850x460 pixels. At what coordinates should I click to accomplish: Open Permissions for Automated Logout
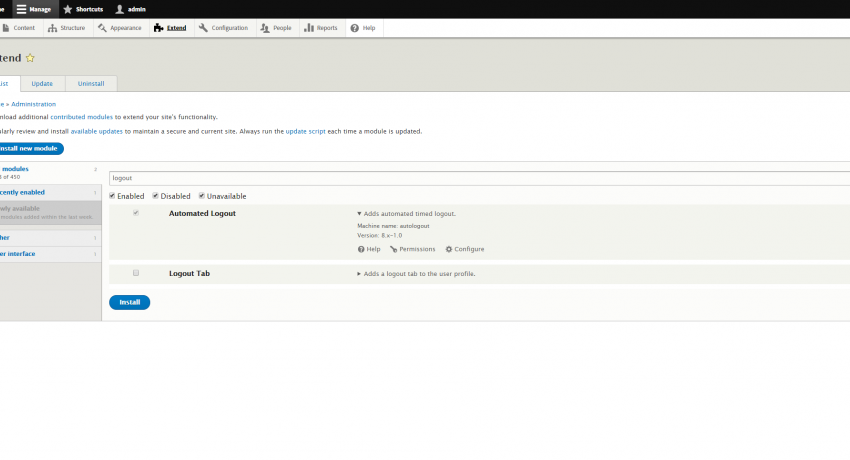point(413,249)
